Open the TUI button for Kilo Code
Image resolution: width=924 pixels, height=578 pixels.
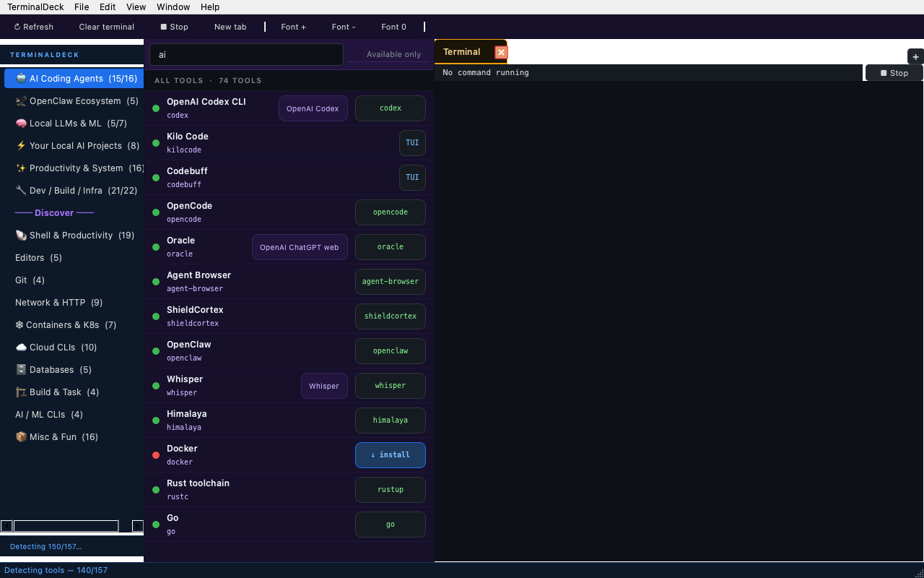tap(412, 143)
